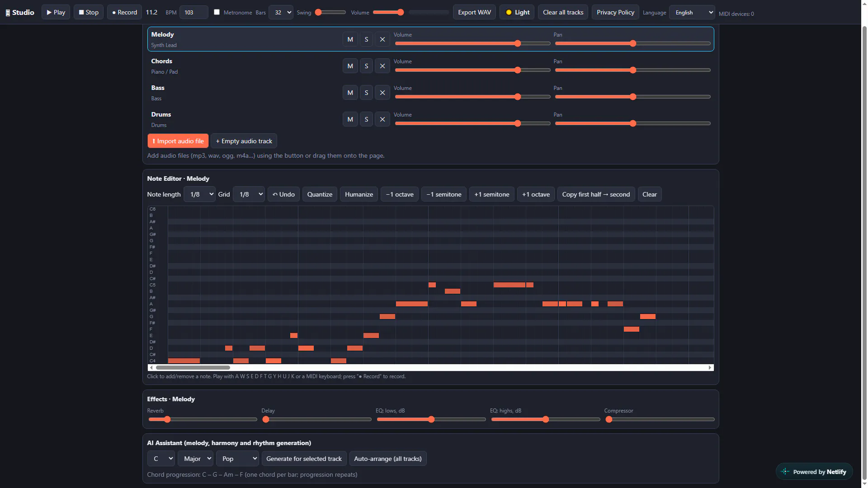Transpose up with +1 semitone
This screenshot has height=488, width=868.
point(492,194)
